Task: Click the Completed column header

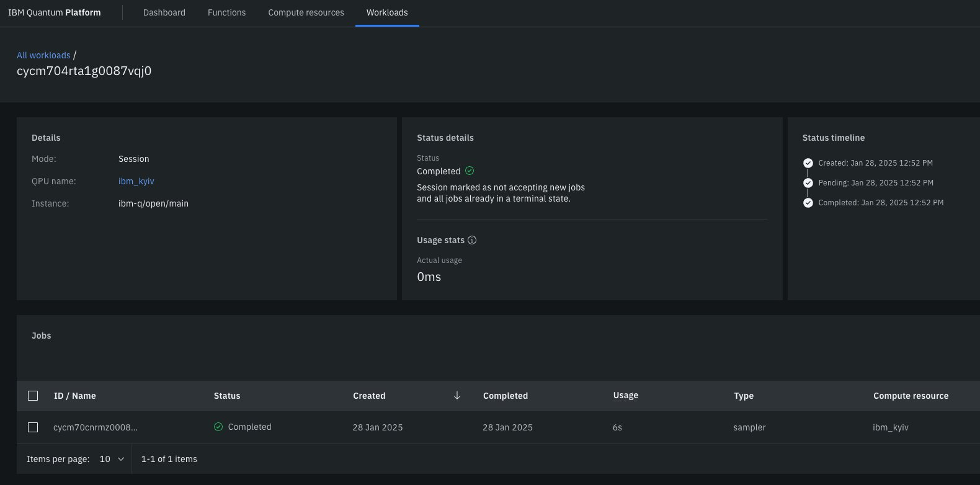Action: point(506,396)
